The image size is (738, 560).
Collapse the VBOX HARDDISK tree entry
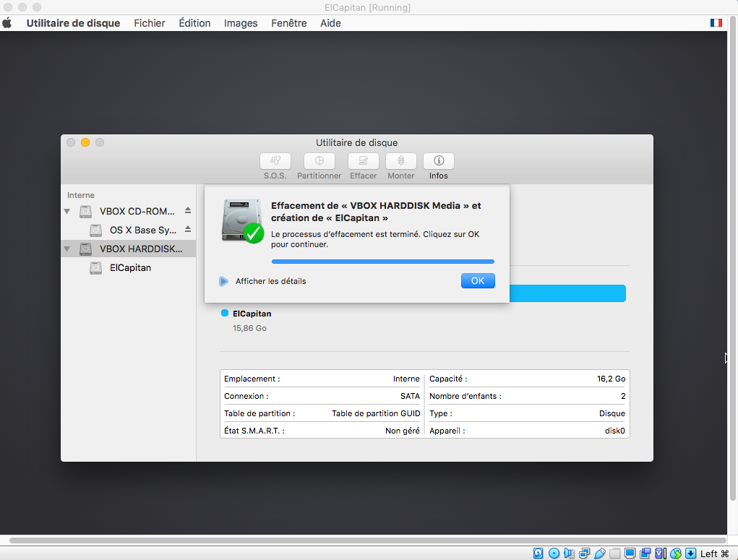(x=67, y=249)
